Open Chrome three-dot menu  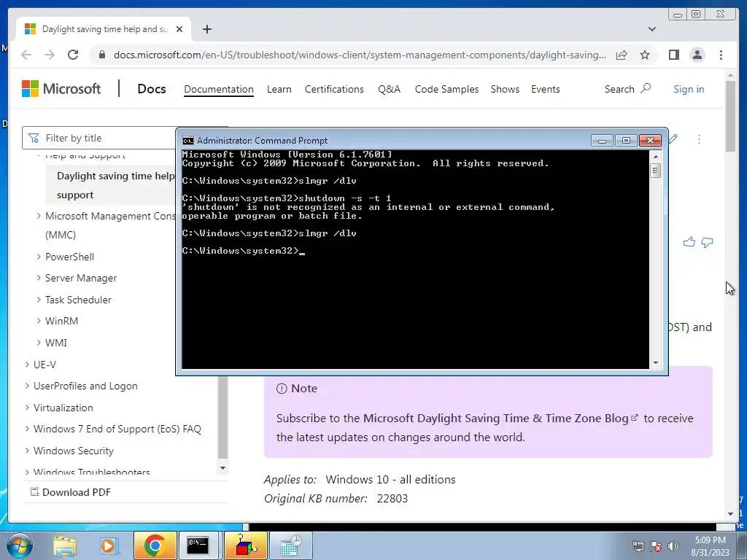[x=721, y=55]
